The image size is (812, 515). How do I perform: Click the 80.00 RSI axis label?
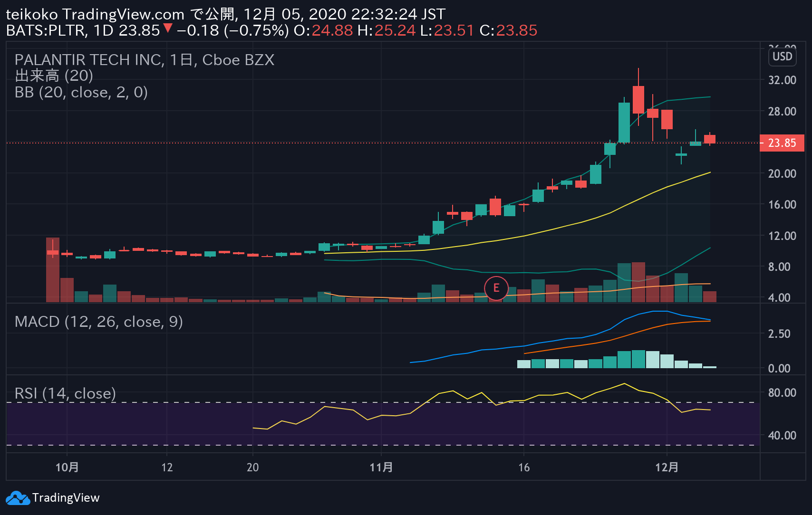pyautogui.click(x=782, y=392)
